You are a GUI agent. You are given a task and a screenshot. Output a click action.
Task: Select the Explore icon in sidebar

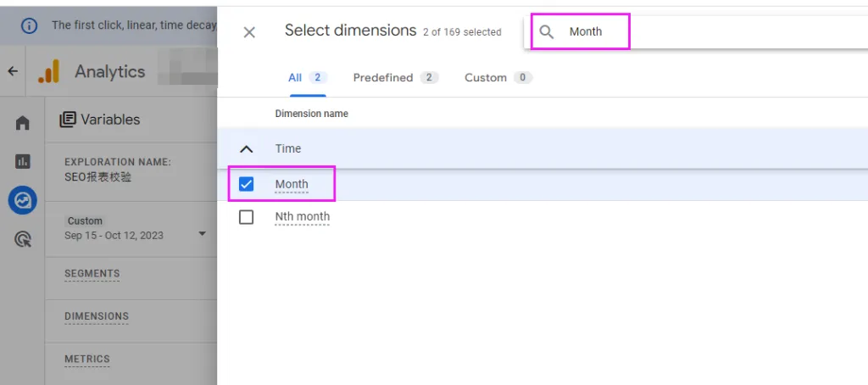point(22,200)
